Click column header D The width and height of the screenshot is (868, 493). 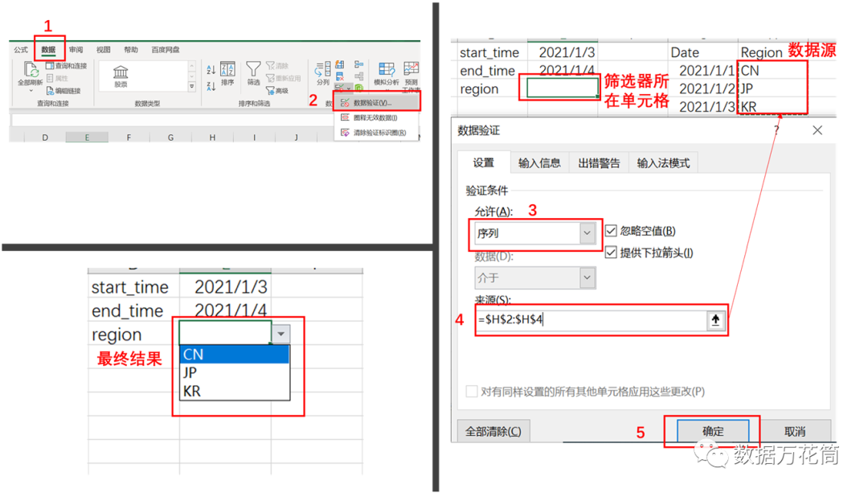pos(45,138)
